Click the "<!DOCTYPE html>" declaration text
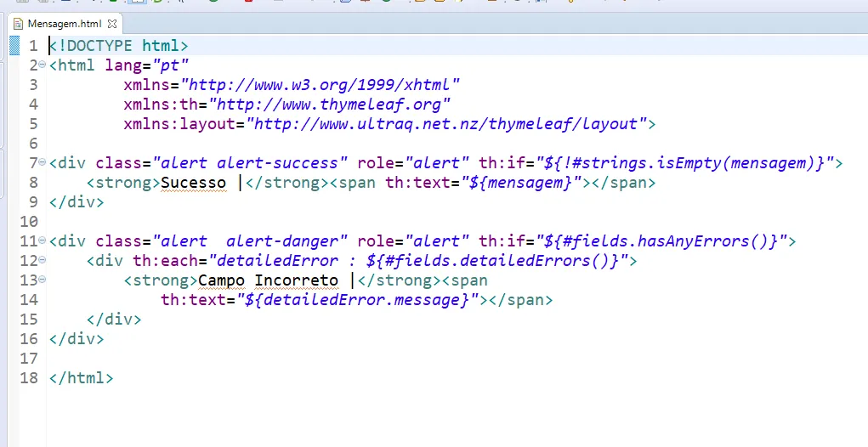 pos(118,45)
